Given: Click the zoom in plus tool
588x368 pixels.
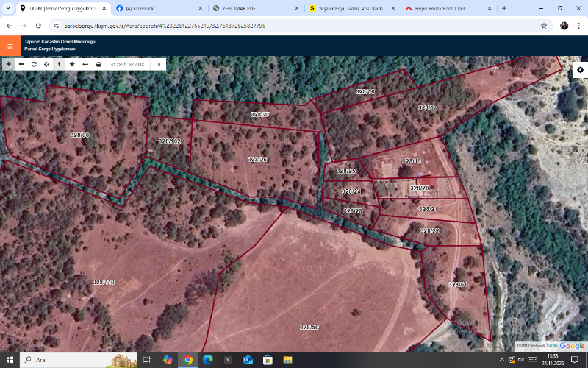Looking at the screenshot, I should [8, 65].
